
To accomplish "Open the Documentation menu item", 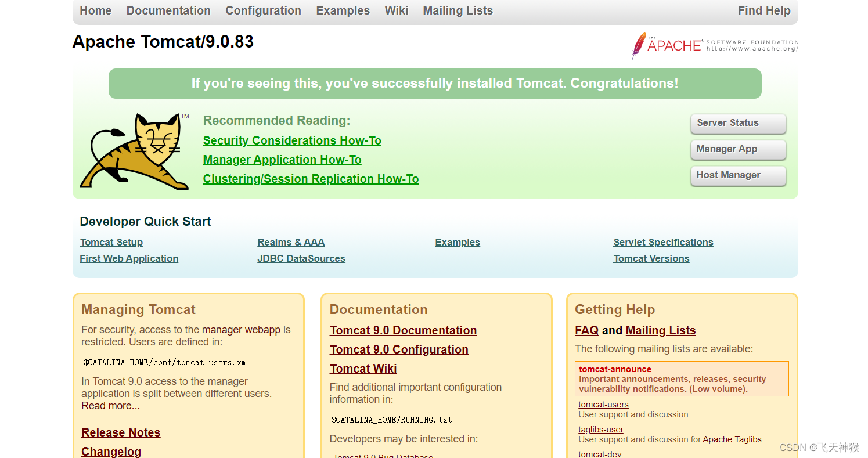I will coord(168,10).
